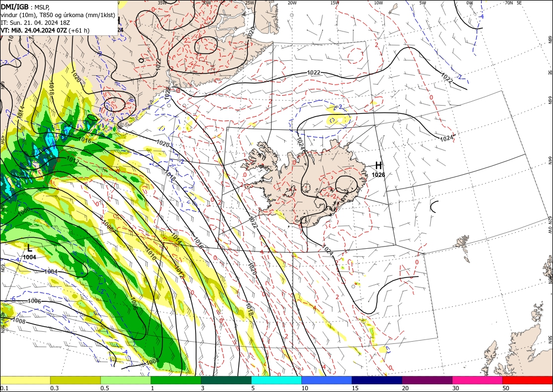Select the "vindur (10m), T850 og úrkoma" line

58,14
